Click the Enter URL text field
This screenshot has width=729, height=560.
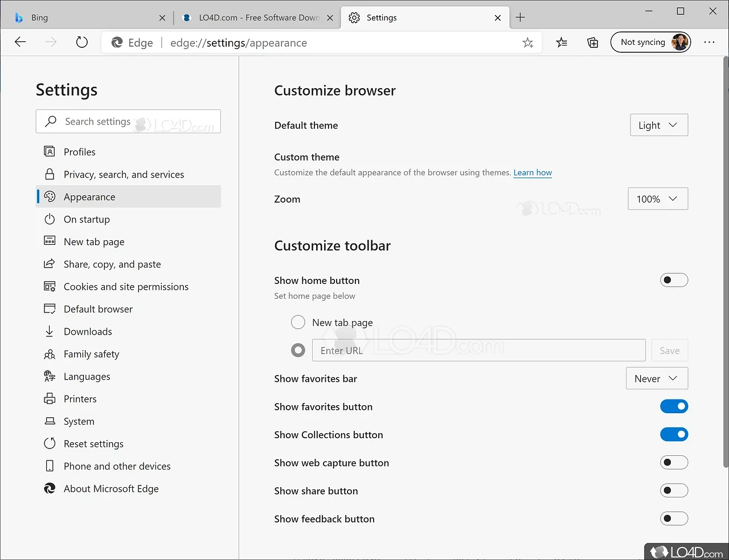[478, 350]
